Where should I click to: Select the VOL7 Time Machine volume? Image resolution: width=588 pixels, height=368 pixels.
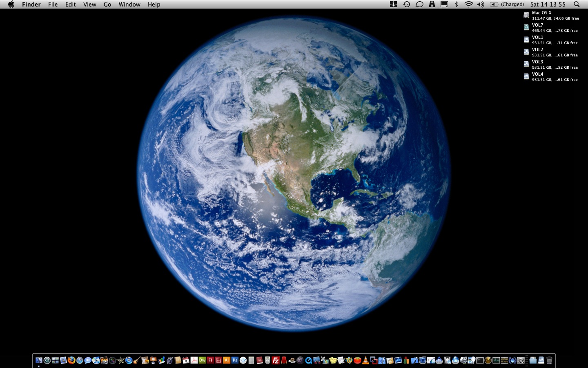(x=526, y=27)
